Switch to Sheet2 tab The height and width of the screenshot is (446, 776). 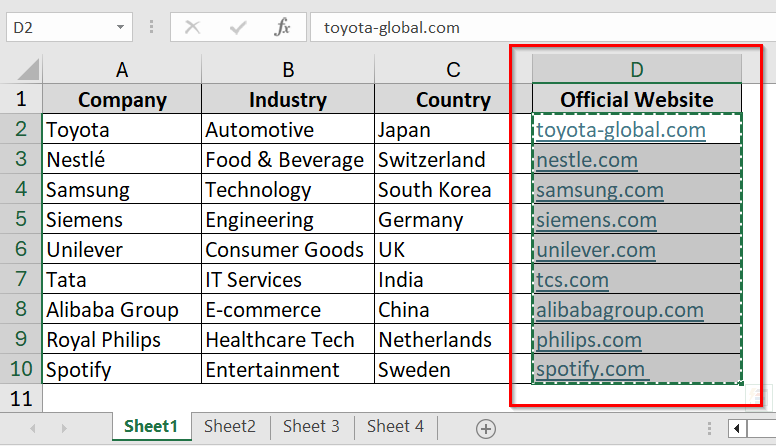tap(230, 426)
